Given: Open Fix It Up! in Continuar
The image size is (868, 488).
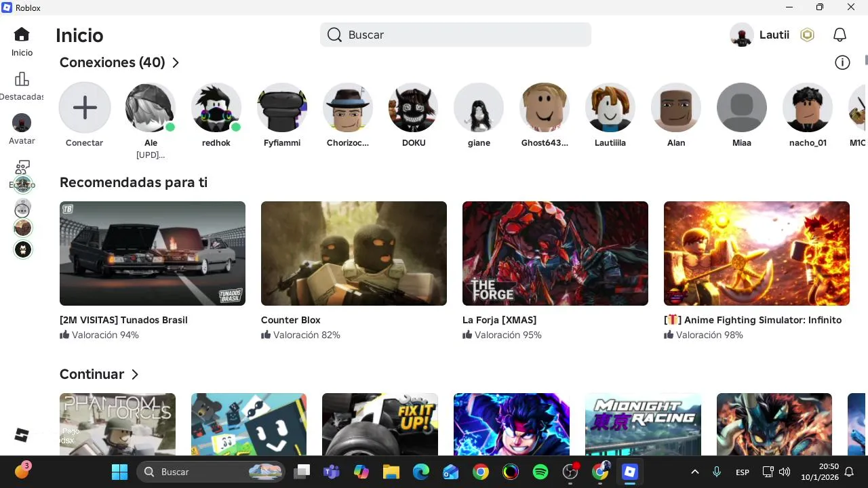Looking at the screenshot, I should [380, 424].
